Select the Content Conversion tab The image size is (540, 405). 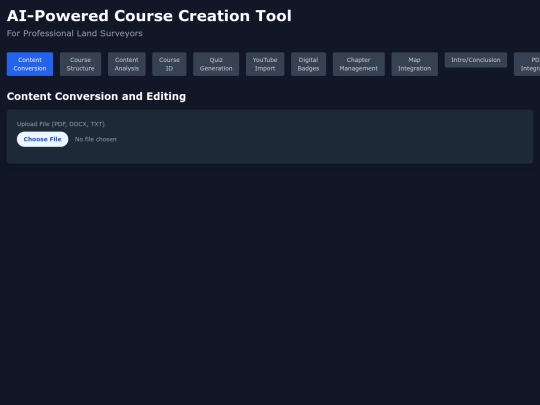(30, 64)
